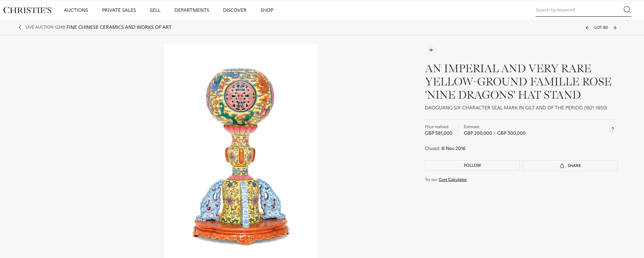The width and height of the screenshot is (644, 258).
Task: Go to previous lot with left arrow
Action: (587, 27)
